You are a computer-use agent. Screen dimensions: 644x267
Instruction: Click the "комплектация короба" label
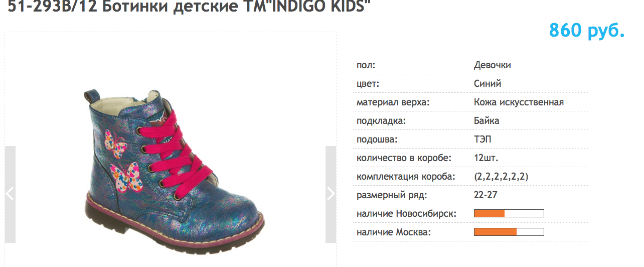406,177
